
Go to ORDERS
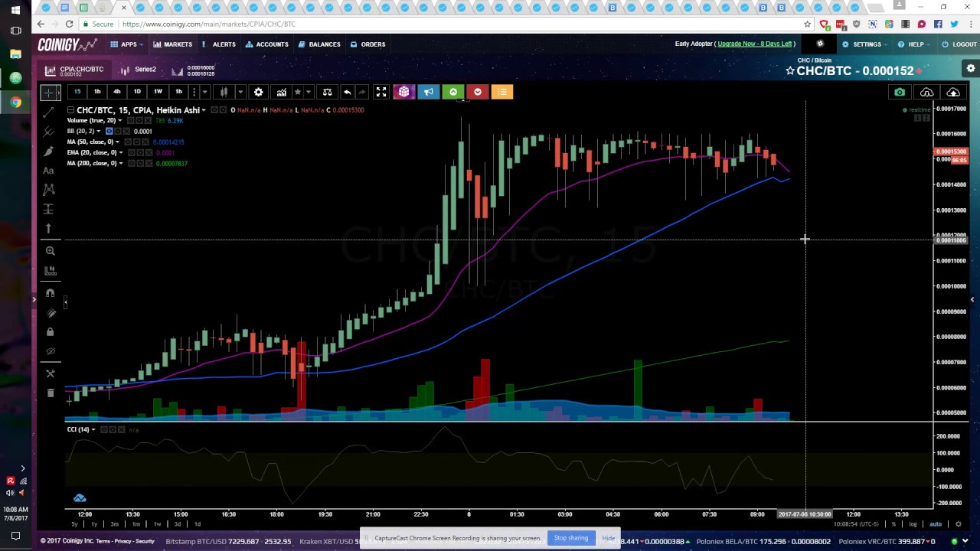pyautogui.click(x=368, y=44)
